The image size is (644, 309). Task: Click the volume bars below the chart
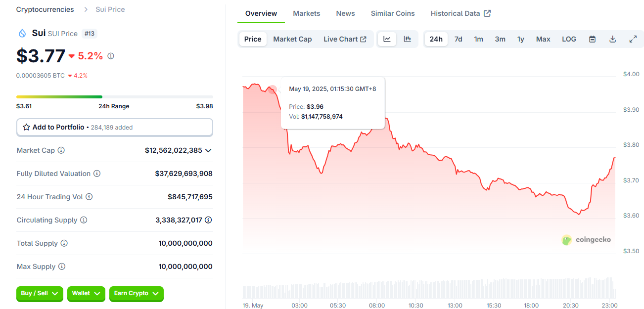coord(429,288)
